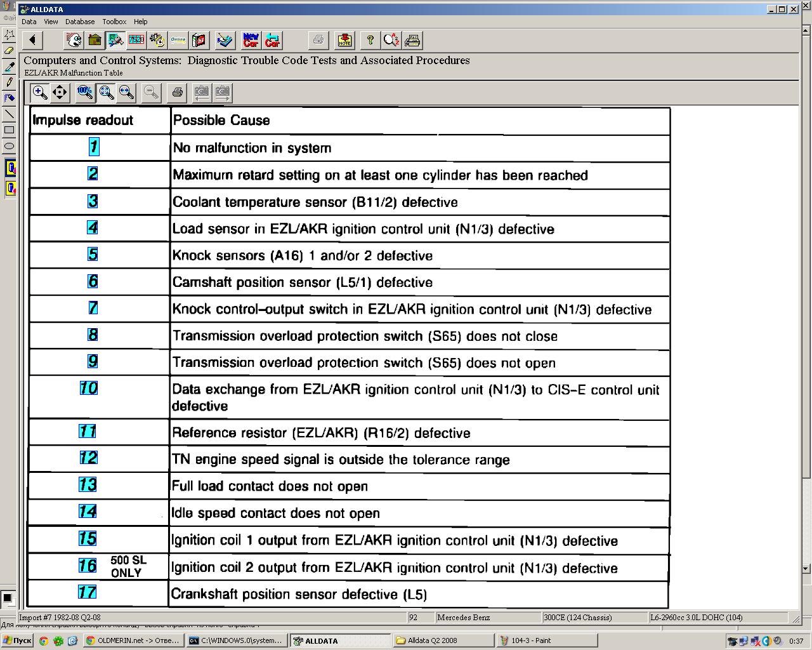This screenshot has height=650, width=812.
Task: Switch to 104-3 - Paint taskbar button
Action: (x=546, y=640)
